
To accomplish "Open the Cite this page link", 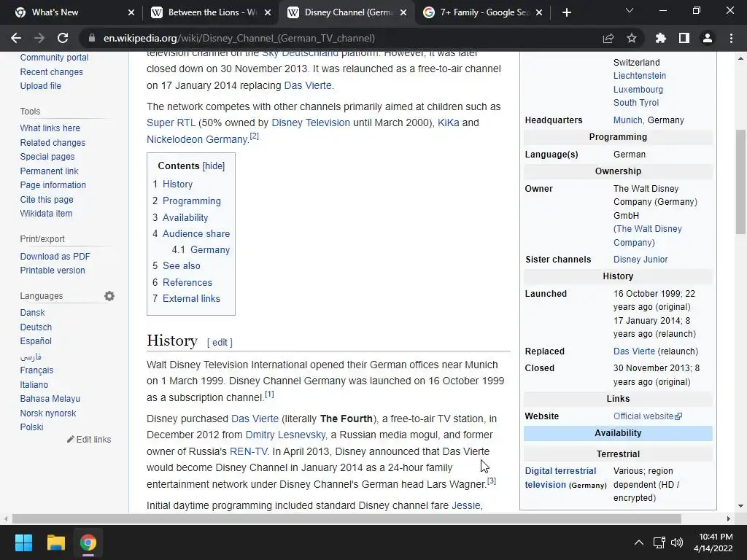I will pyautogui.click(x=47, y=200).
